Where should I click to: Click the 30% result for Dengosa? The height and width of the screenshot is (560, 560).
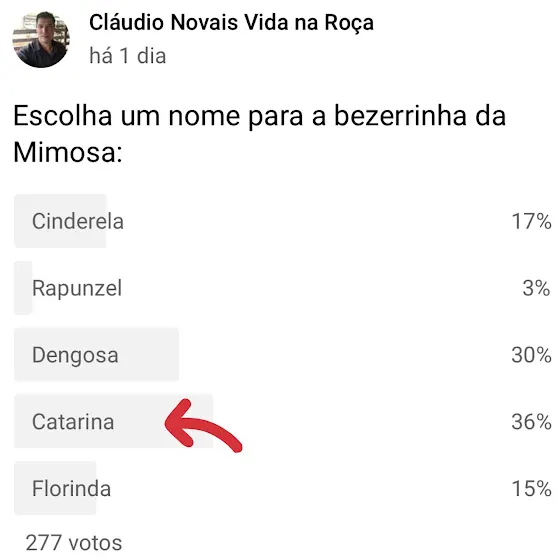click(x=531, y=355)
